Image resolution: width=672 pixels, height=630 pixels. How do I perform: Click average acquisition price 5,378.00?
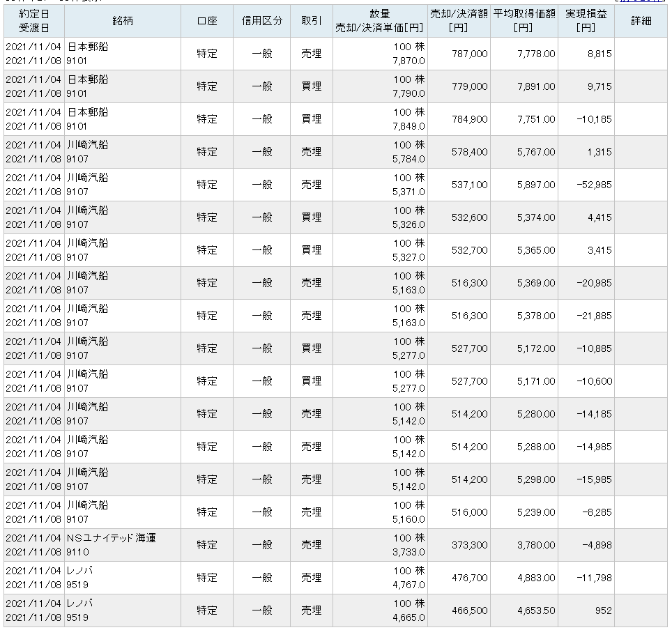[x=536, y=316]
